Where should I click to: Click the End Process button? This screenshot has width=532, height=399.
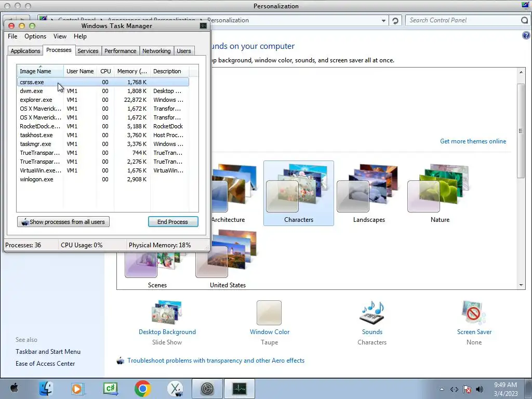[173, 222]
